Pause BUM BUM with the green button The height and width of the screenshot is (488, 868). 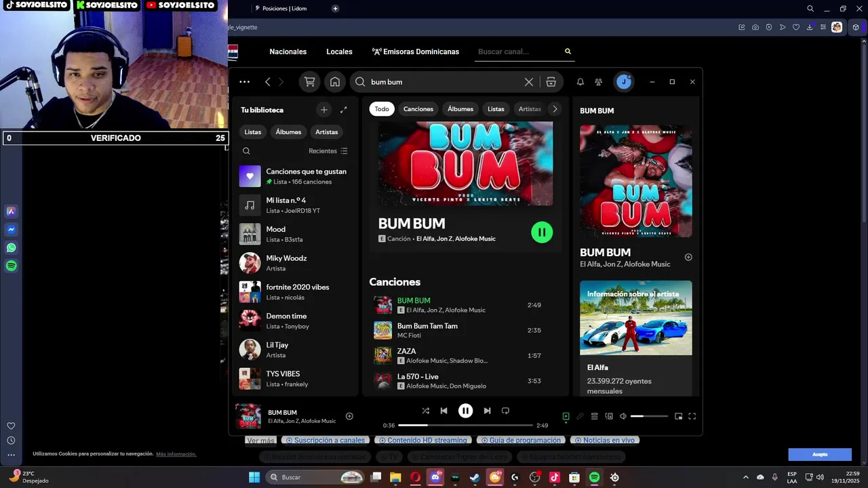tap(542, 232)
